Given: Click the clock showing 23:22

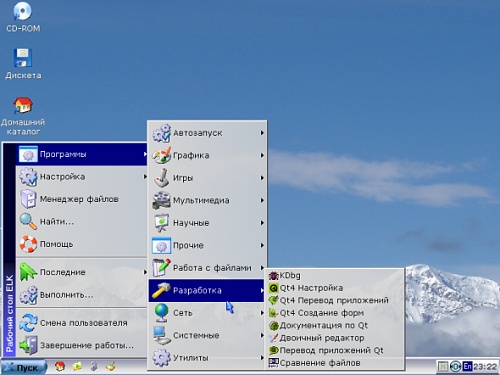Looking at the screenshot, I should point(485,367).
